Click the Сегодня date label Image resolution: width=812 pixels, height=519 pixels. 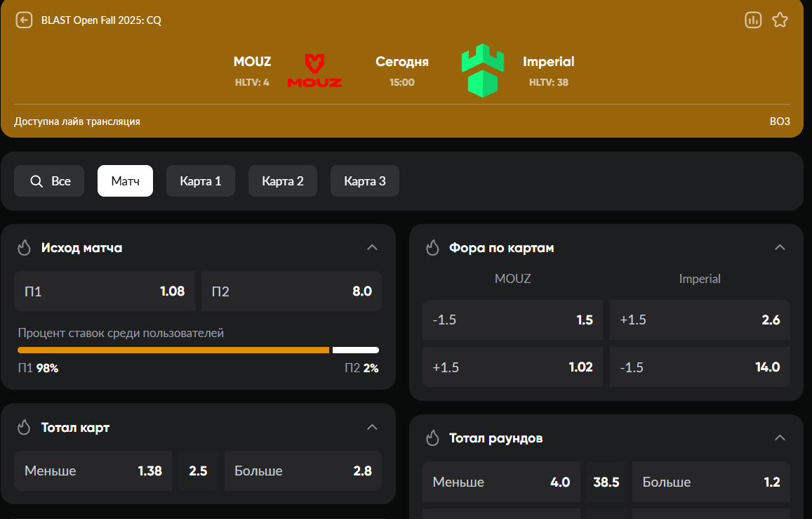402,62
